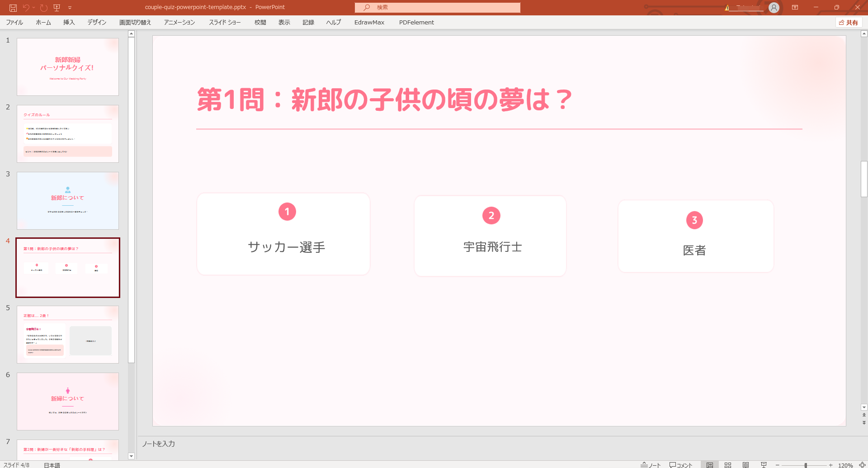Click the 共有 share button
This screenshot has height=468, width=868.
point(849,23)
